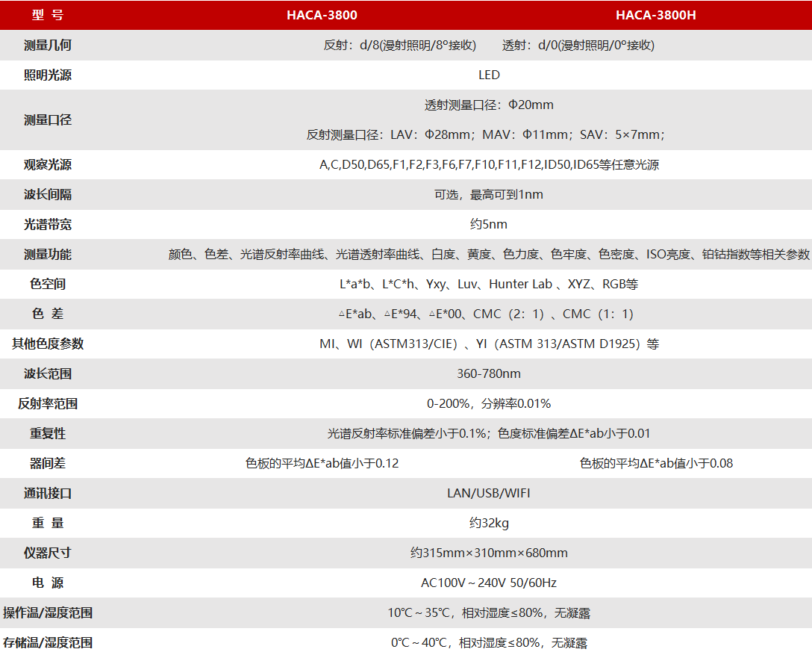This screenshot has width=812, height=658.
Task: Select the 360-780nm wavelength value
Action: [489, 373]
